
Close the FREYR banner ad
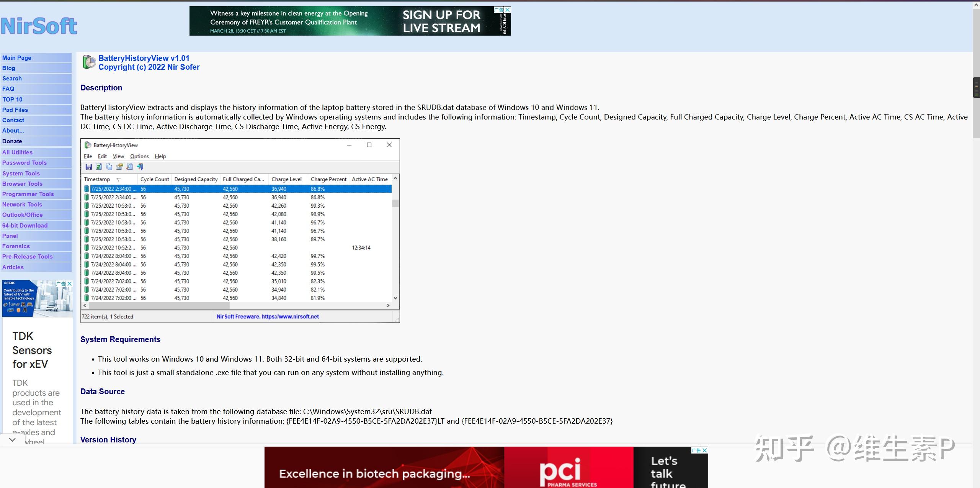point(508,10)
